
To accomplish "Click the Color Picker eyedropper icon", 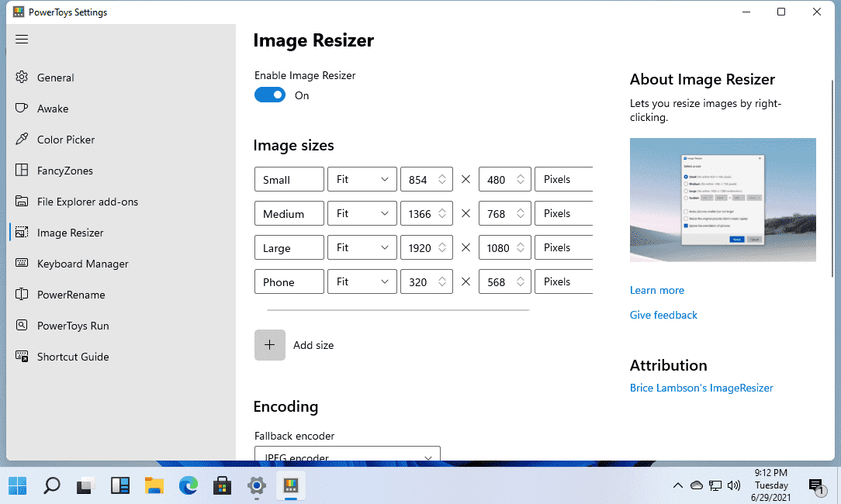I will coord(22,140).
